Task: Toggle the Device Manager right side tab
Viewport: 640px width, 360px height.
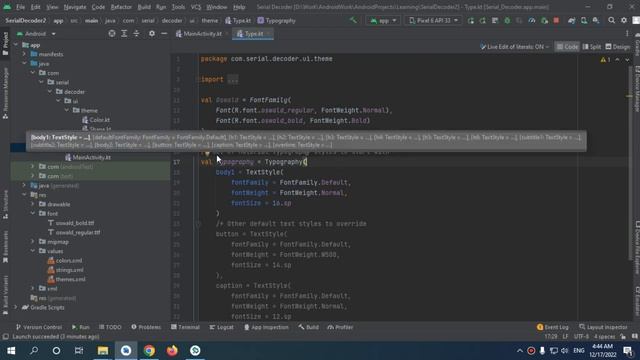Action: pyautogui.click(x=637, y=88)
